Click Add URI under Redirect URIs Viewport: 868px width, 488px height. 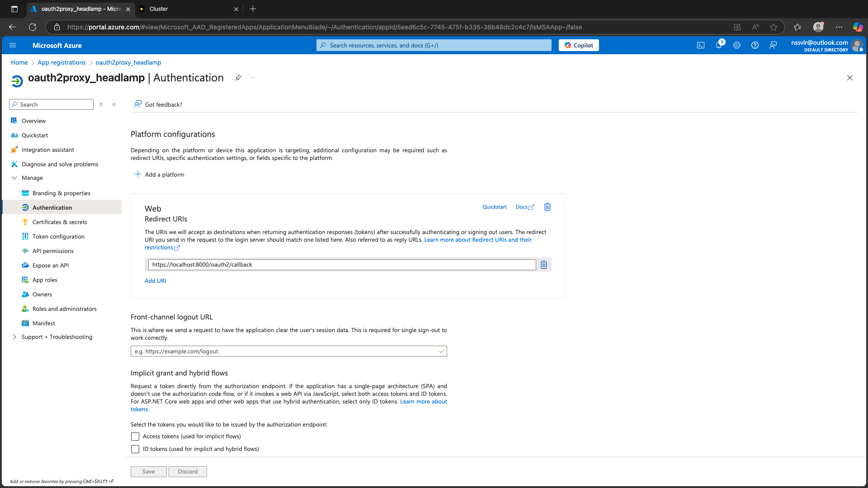pos(155,281)
